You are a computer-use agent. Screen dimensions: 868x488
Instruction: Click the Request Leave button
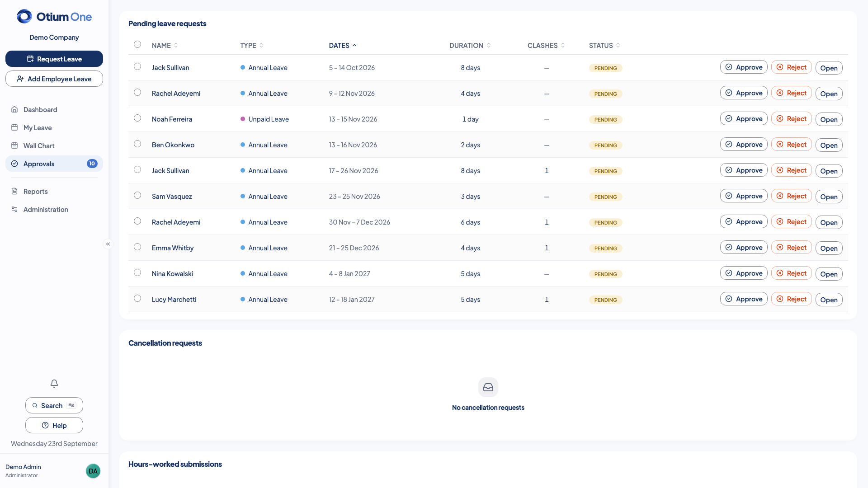[x=54, y=59]
